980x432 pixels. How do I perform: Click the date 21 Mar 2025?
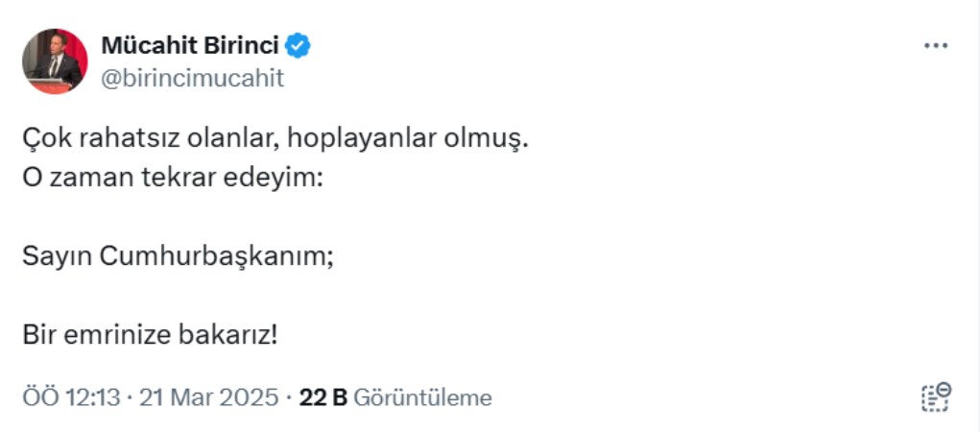click(209, 397)
